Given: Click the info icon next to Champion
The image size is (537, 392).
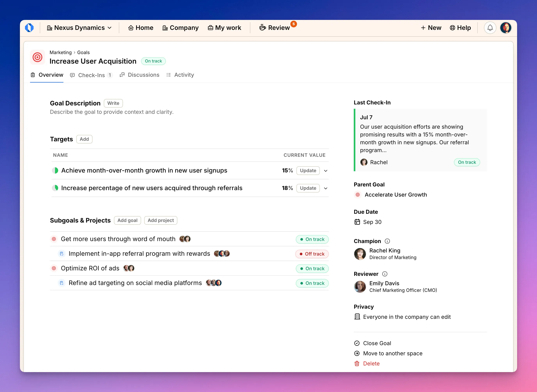Looking at the screenshot, I should tap(388, 241).
